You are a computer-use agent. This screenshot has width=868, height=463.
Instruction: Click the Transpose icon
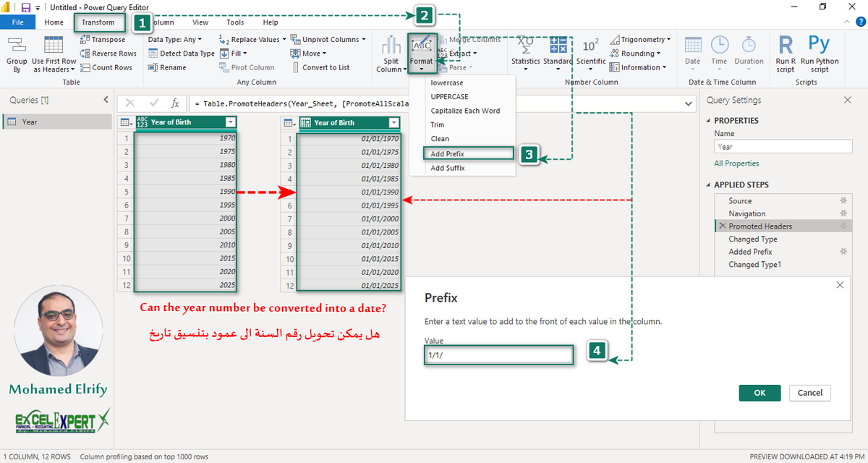(85, 40)
